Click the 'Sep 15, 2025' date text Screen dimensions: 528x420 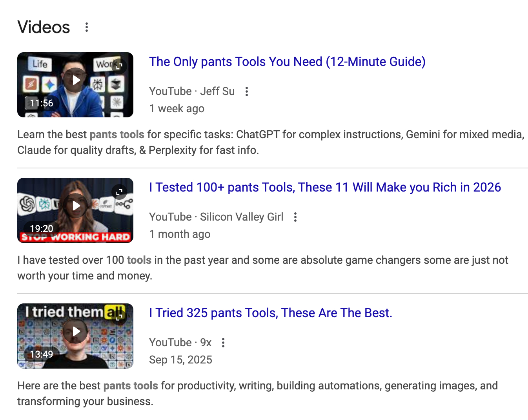(180, 360)
